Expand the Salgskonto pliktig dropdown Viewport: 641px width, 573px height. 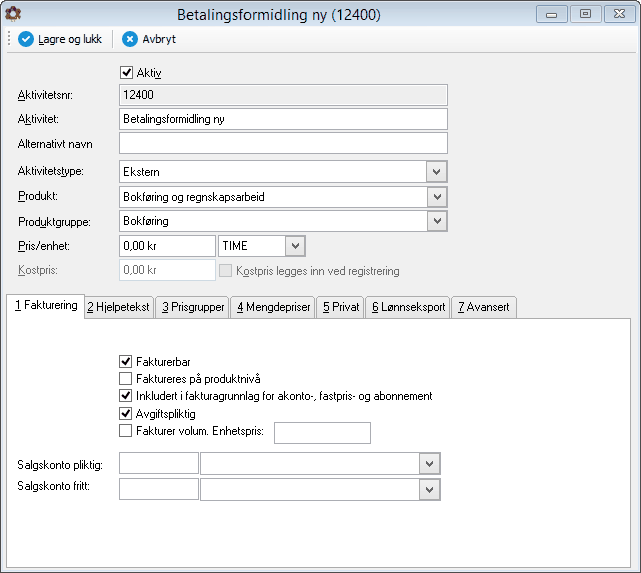point(429,464)
